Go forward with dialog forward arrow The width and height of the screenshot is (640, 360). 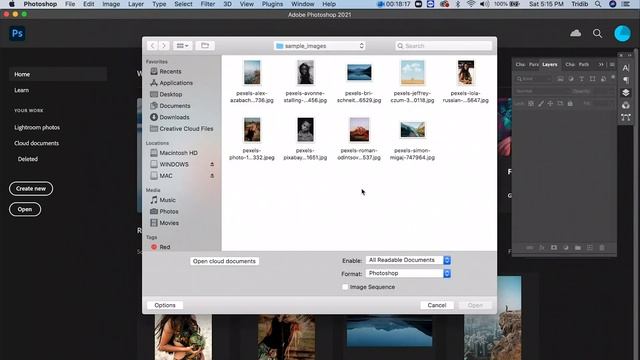click(164, 46)
